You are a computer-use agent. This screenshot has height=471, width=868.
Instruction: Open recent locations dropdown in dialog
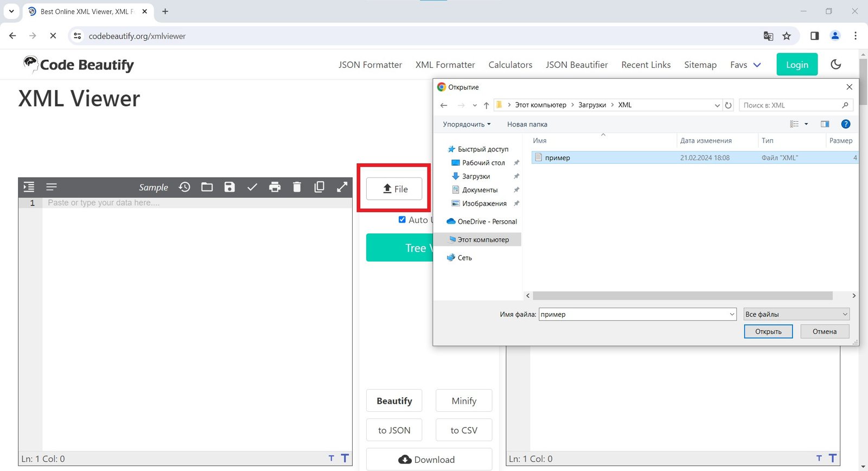475,105
